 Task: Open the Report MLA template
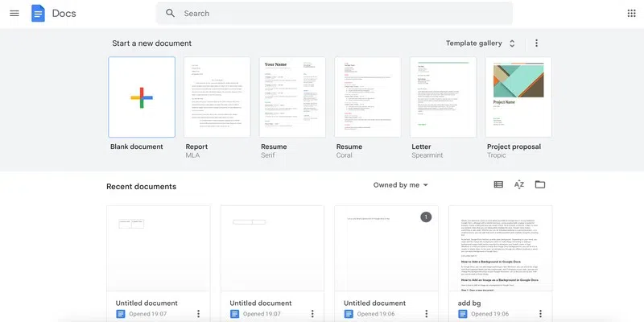217,97
